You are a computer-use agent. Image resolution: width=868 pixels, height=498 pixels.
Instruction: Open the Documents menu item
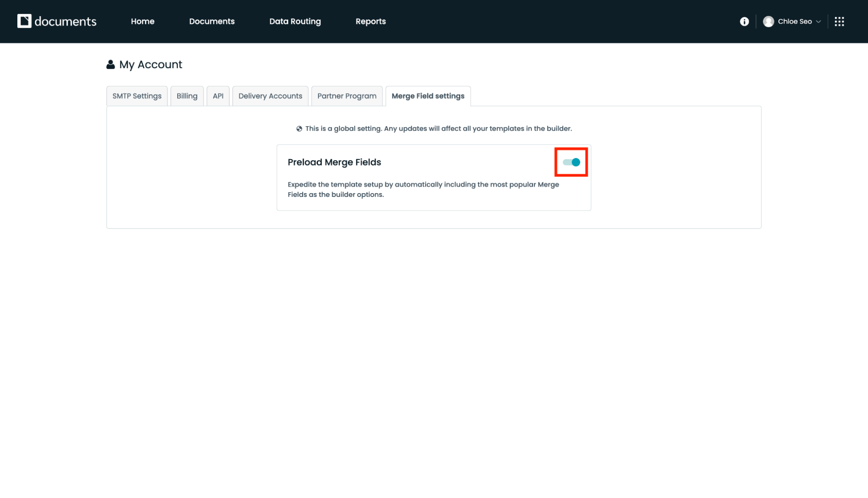(211, 21)
